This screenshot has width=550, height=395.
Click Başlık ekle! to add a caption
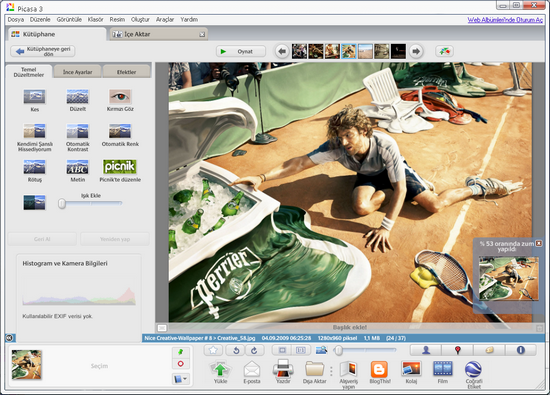350,327
